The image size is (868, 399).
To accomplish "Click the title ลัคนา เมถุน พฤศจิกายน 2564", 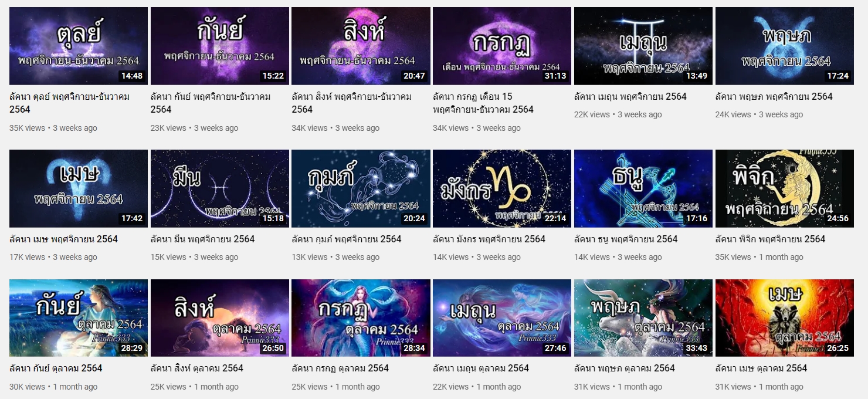I will coord(630,96).
